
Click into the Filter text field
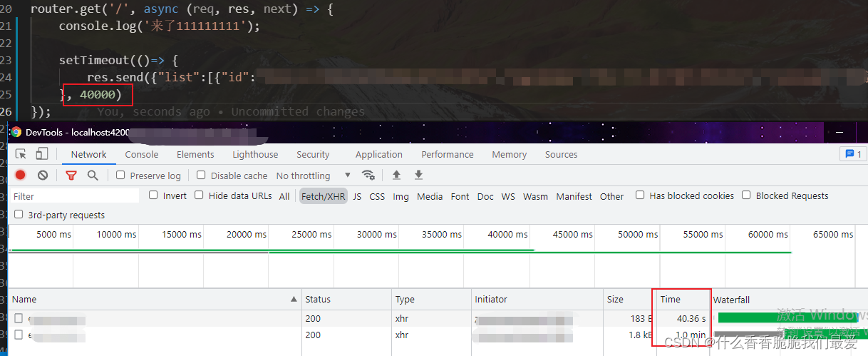(75, 196)
